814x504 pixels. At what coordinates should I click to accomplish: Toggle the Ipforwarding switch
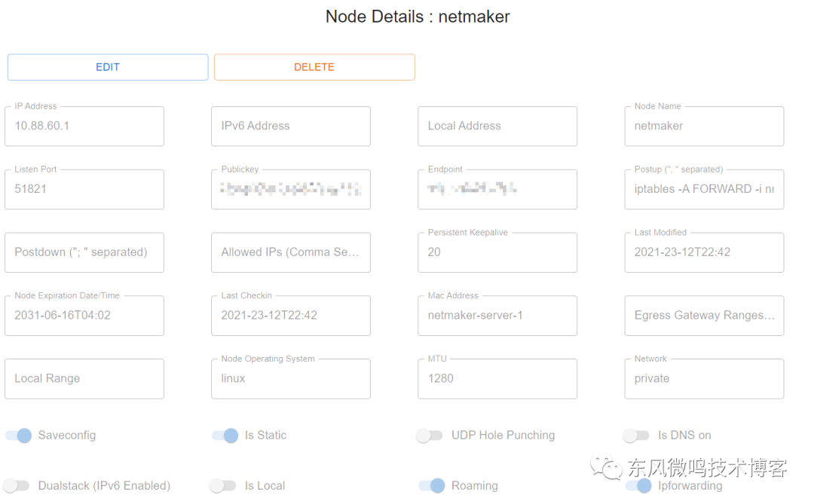tap(638, 485)
